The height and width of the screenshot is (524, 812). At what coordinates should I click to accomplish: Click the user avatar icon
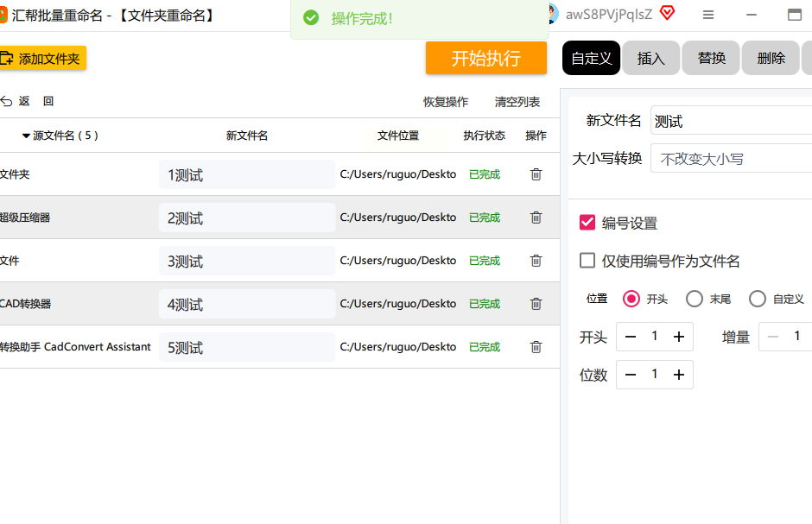tap(553, 14)
